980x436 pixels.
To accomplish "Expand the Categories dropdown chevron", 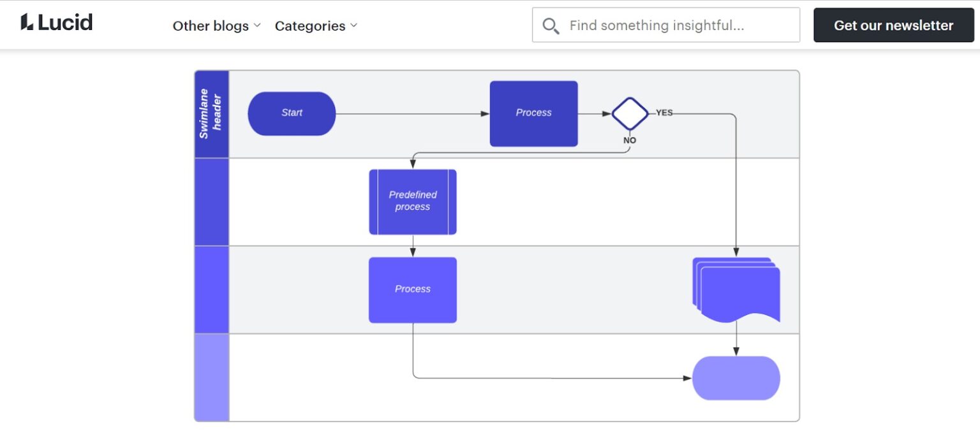I will point(353,25).
